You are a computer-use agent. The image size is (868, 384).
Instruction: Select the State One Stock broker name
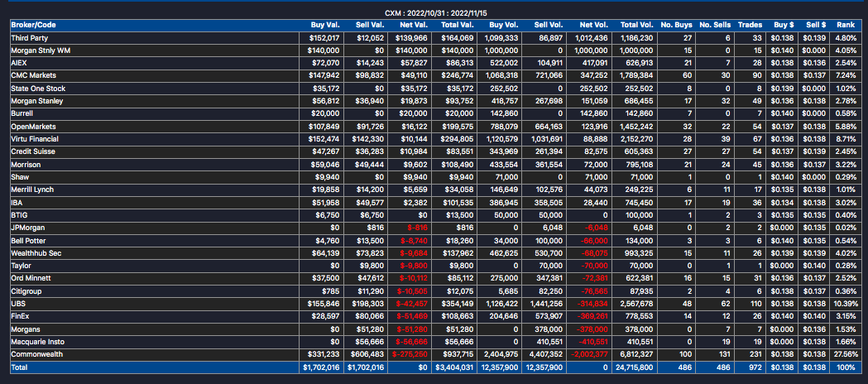click(x=38, y=89)
